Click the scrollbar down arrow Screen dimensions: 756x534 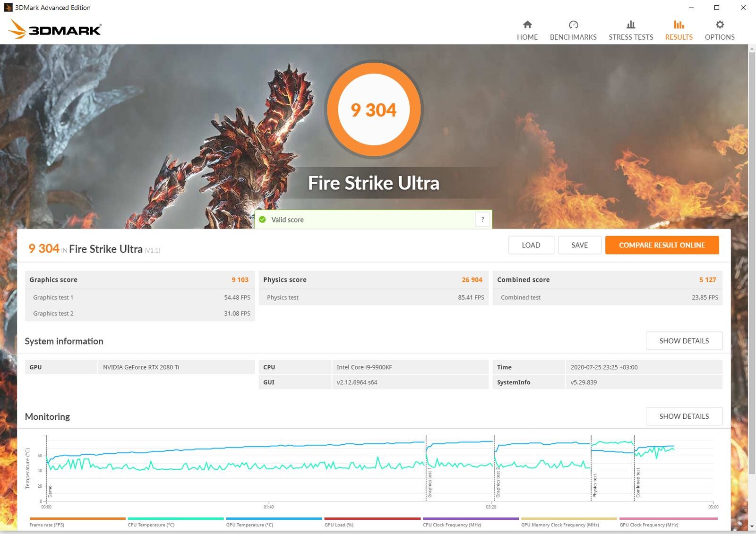752,526
